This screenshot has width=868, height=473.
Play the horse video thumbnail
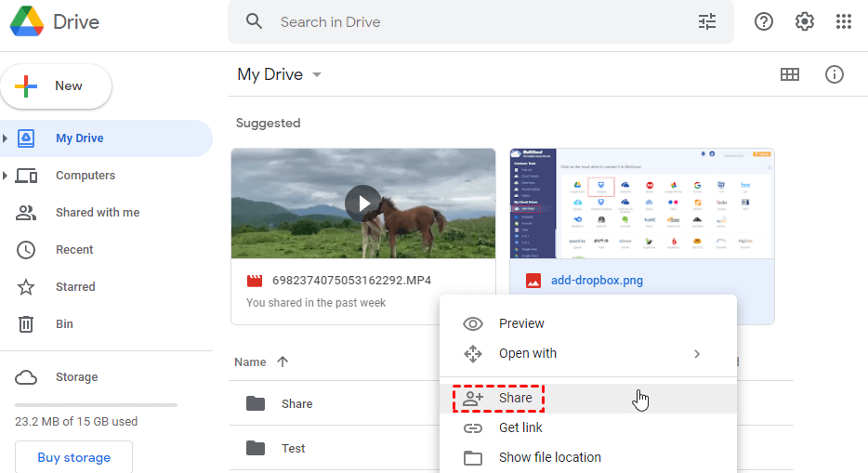point(363,204)
